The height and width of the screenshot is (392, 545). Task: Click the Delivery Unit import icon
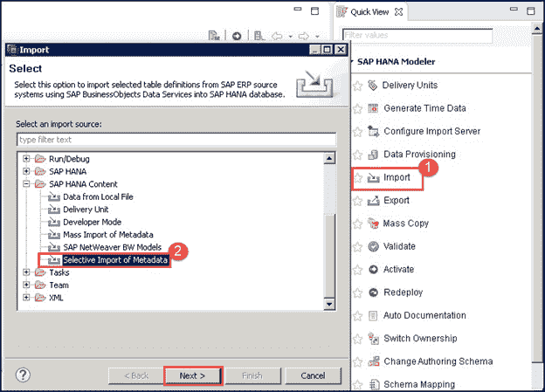[54, 210]
